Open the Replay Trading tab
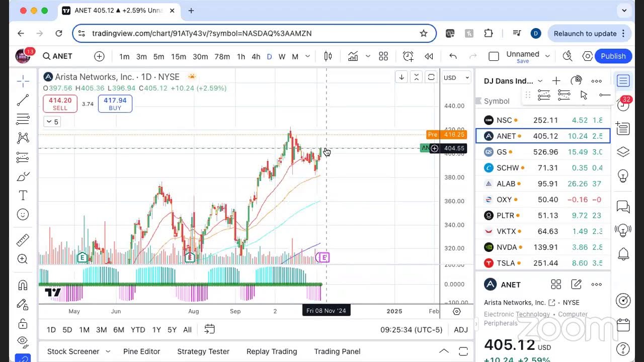The height and width of the screenshot is (362, 644). point(272,351)
